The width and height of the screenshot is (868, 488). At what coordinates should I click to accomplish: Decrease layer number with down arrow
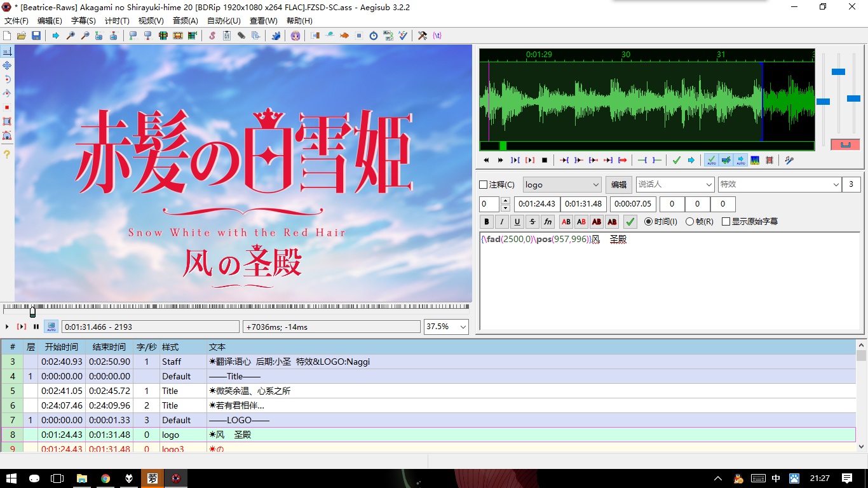click(505, 208)
